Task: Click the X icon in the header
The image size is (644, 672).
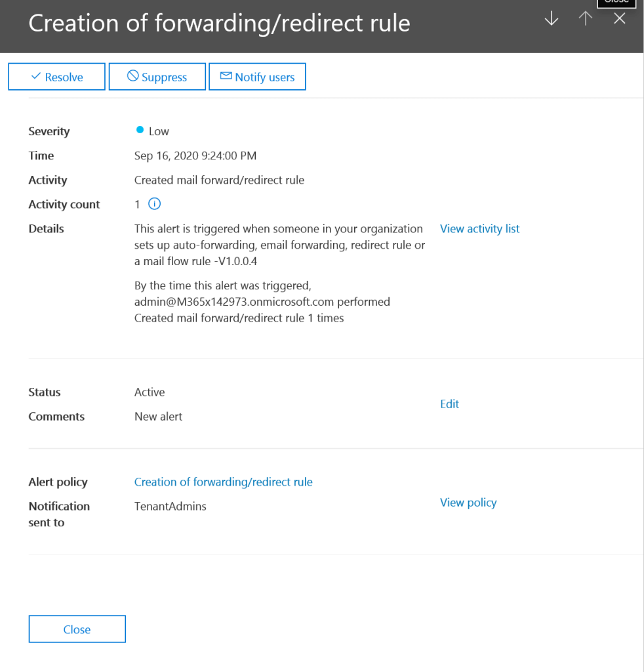Action: click(x=620, y=19)
